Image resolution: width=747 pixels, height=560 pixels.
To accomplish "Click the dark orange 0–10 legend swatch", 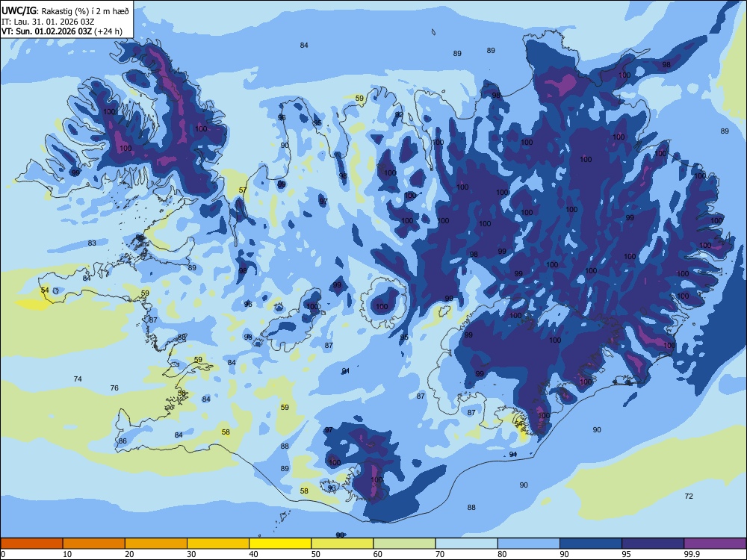I will [x=31, y=544].
